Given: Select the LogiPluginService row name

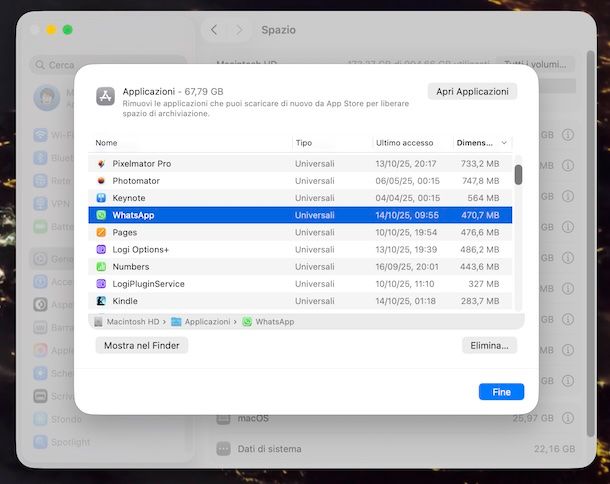Looking at the screenshot, I should click(148, 284).
